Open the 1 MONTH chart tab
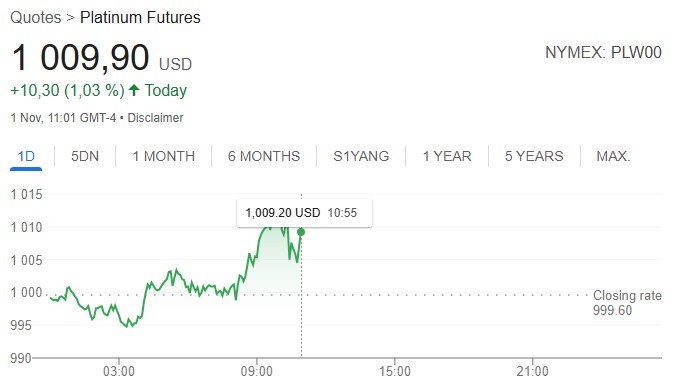686x391 pixels. (x=164, y=156)
